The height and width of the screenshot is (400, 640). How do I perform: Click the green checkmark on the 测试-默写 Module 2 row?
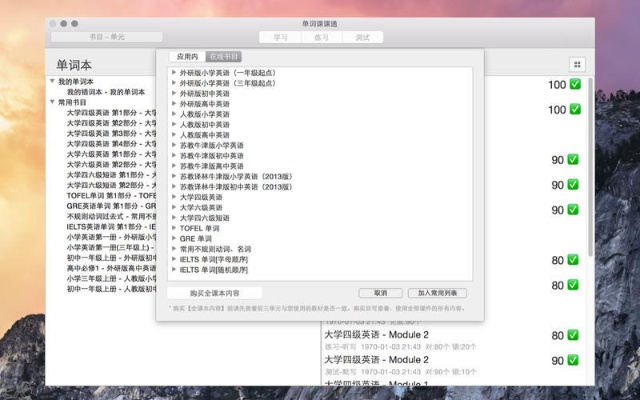click(574, 361)
